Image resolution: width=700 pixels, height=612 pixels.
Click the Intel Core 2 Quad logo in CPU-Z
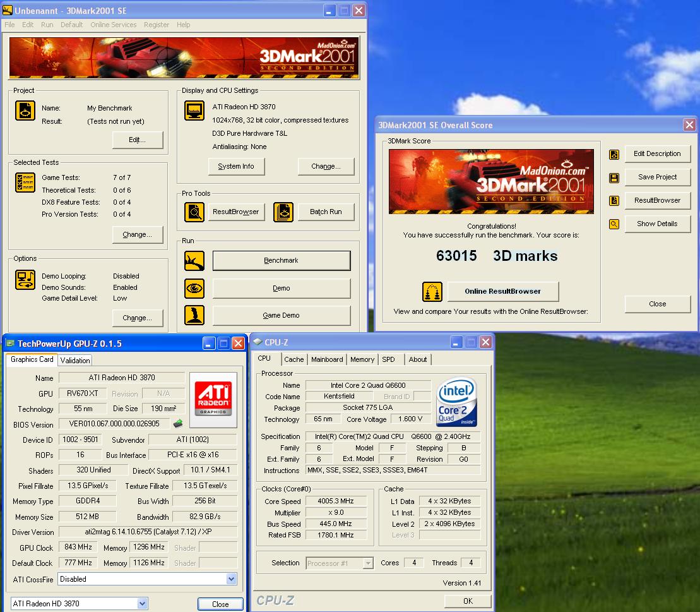coord(456,402)
